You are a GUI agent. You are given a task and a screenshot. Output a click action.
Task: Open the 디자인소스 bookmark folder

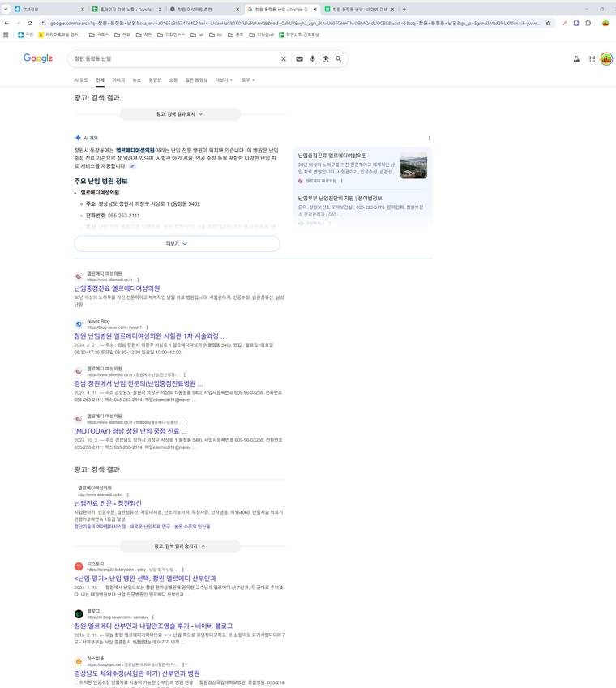pyautogui.click(x=171, y=35)
